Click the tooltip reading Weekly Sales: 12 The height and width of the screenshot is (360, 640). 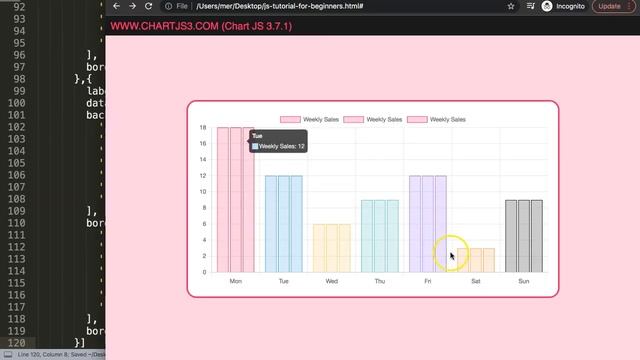[278, 141]
